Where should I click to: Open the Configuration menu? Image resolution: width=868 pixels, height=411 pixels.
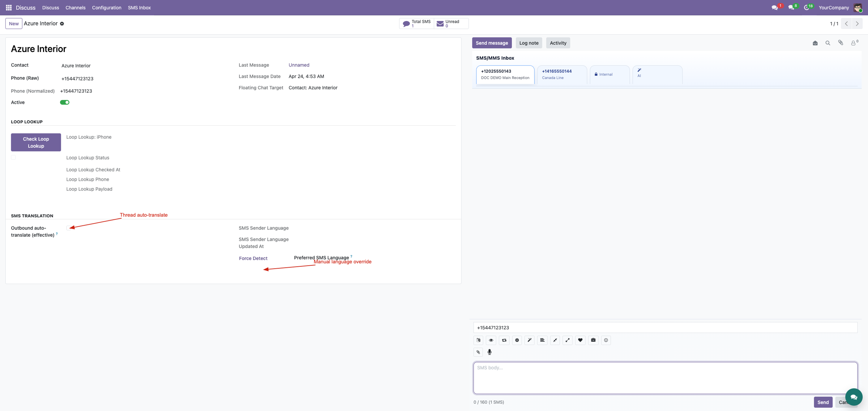pos(107,8)
